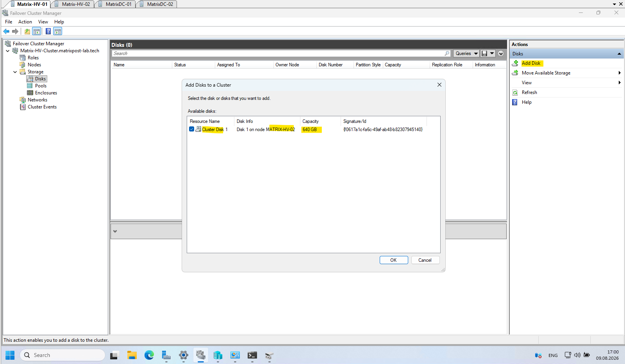The width and height of the screenshot is (625, 364).
Task: Click the Failover Cluster Manager taskbar icon
Action: click(200, 355)
